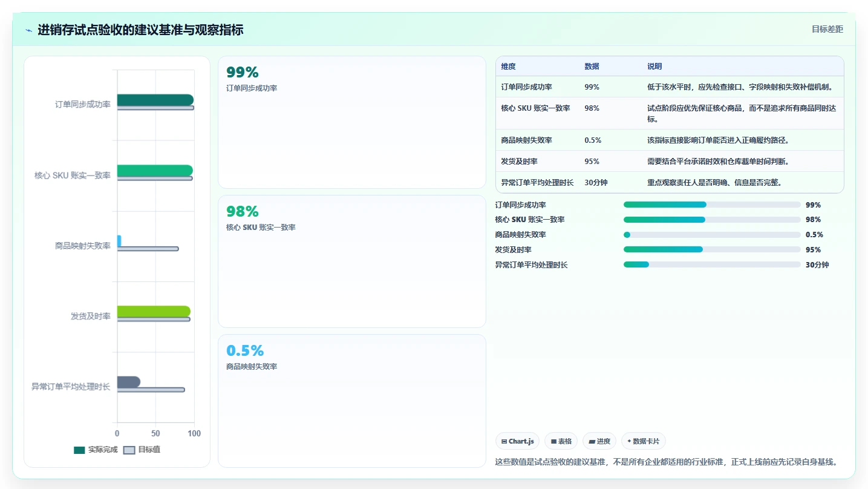Click 商品映射失败率 caption in the 0.5% card

[x=252, y=367]
